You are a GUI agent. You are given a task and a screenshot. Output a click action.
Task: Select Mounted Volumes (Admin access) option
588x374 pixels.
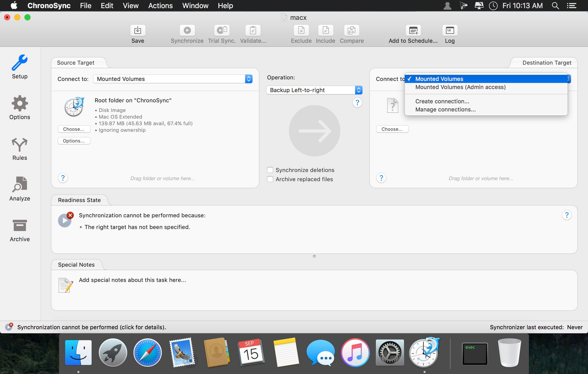460,87
